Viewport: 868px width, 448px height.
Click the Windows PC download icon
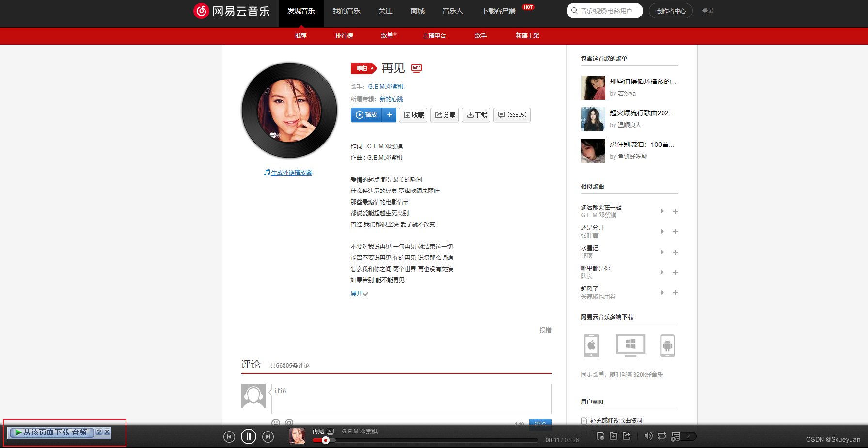tap(631, 346)
